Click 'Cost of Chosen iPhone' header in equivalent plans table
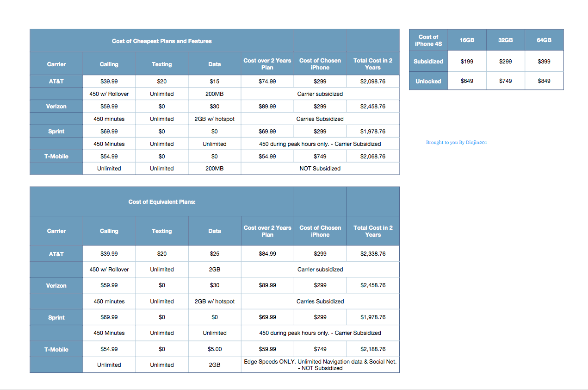 (x=320, y=231)
